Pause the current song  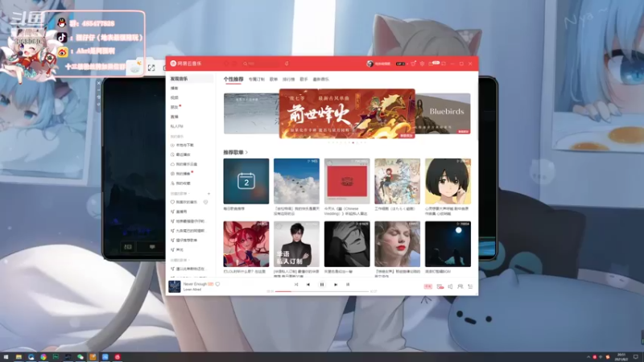[x=322, y=285]
